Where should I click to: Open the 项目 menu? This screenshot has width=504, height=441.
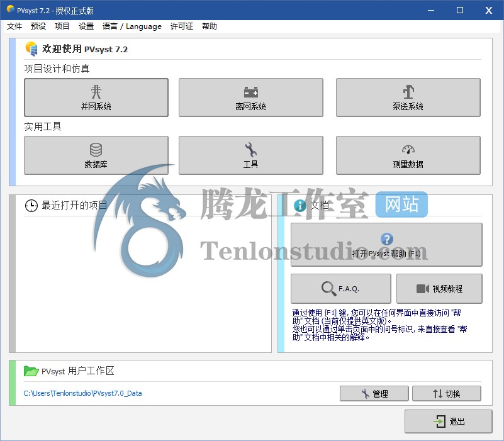point(62,26)
